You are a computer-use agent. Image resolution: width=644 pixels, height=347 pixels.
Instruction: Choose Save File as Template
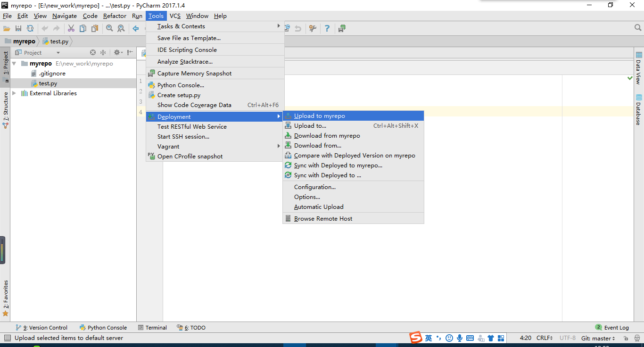(215, 38)
